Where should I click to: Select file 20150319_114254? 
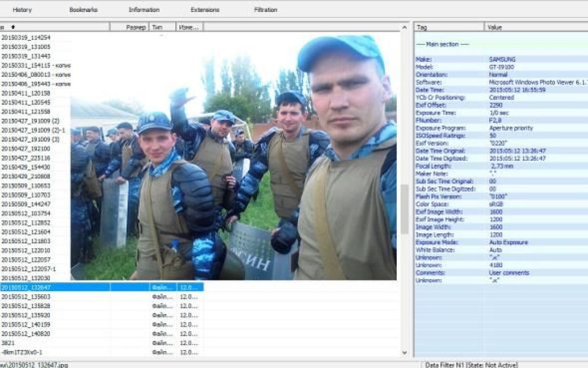pyautogui.click(x=26, y=37)
